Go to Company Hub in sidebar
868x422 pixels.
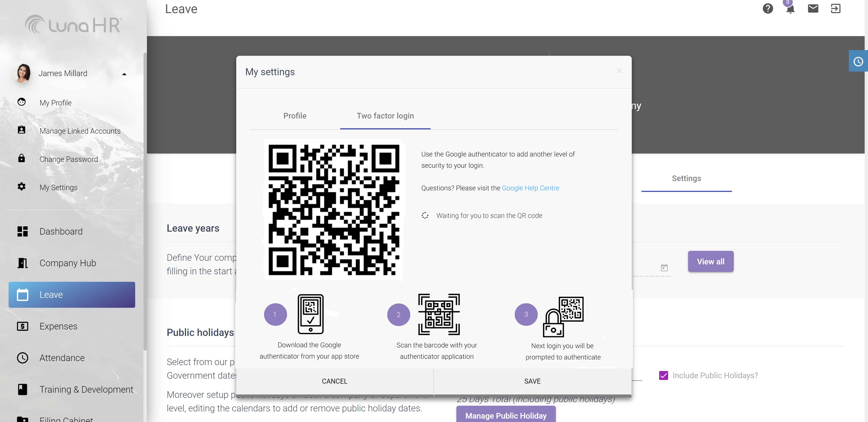click(72, 263)
